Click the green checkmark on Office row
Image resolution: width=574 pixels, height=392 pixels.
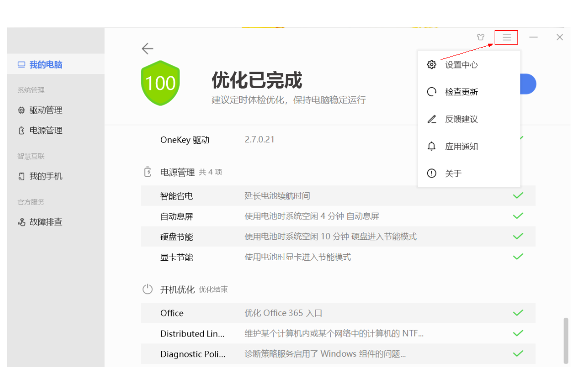(518, 313)
